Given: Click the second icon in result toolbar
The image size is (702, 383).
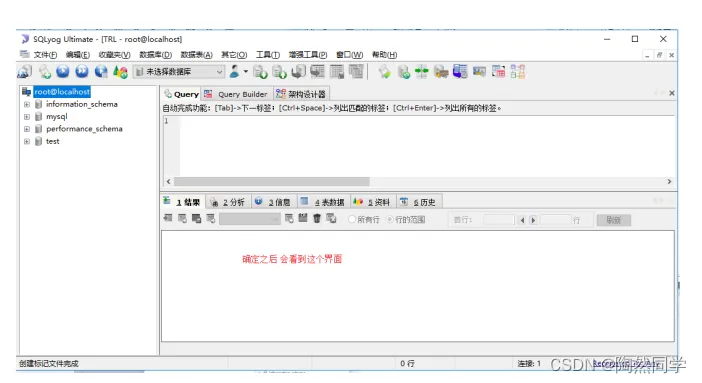Looking at the screenshot, I should coord(182,218).
